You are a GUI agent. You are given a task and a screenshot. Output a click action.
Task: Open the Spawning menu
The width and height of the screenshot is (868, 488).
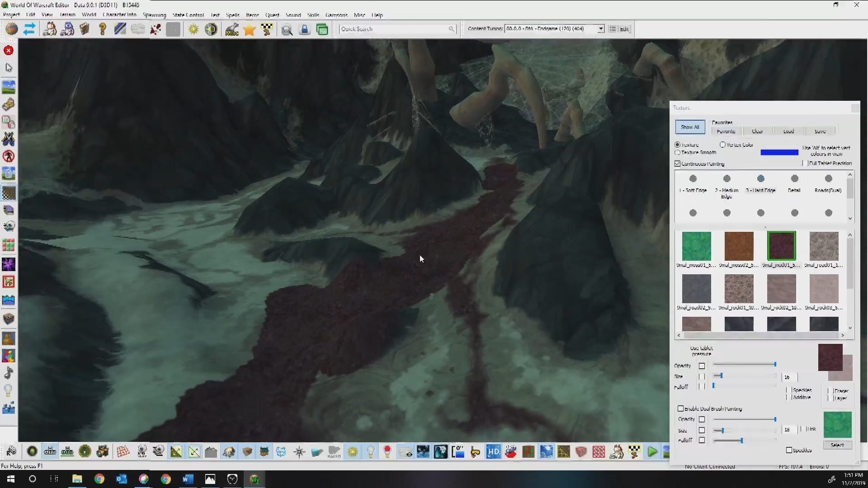pos(154,15)
